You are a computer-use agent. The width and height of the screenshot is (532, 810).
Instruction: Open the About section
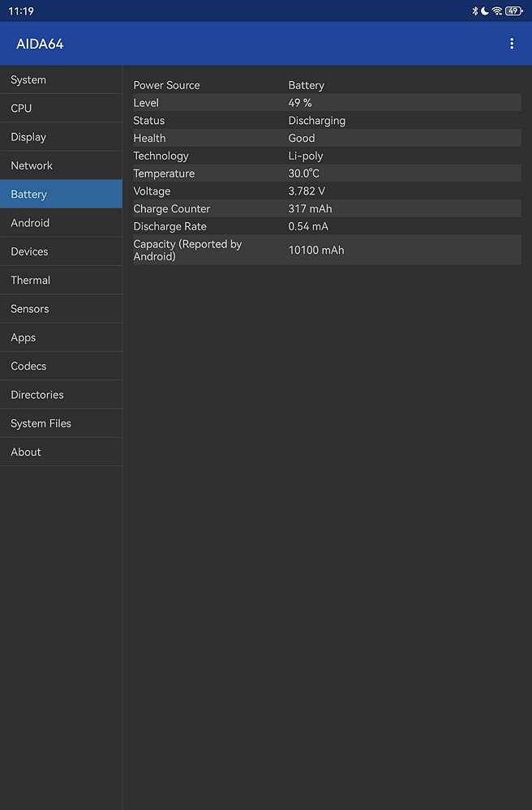tap(61, 452)
